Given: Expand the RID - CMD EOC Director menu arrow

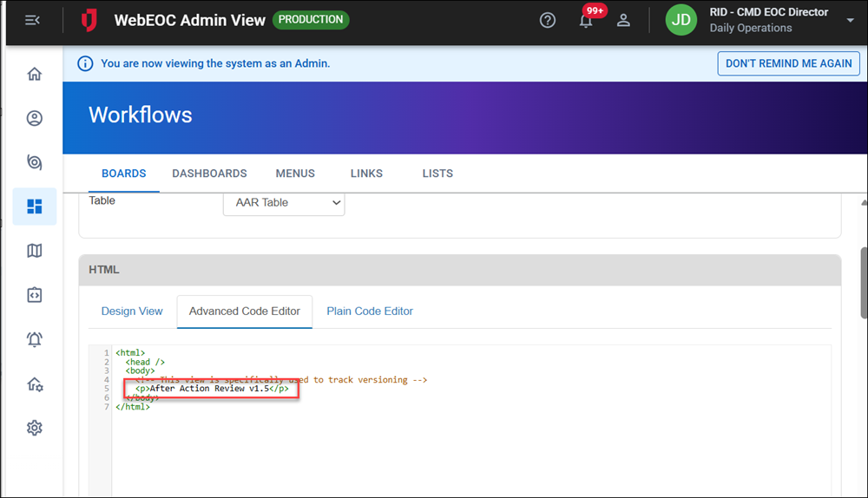Looking at the screenshot, I should pyautogui.click(x=850, y=20).
